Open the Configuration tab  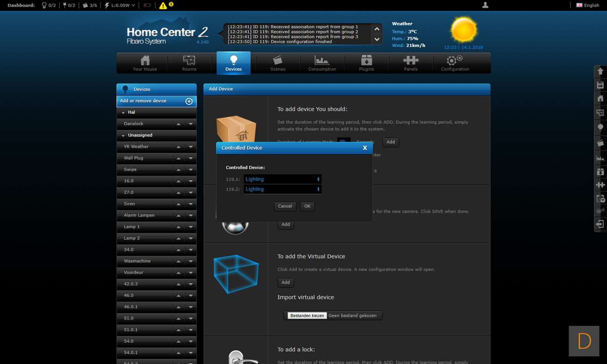click(455, 63)
